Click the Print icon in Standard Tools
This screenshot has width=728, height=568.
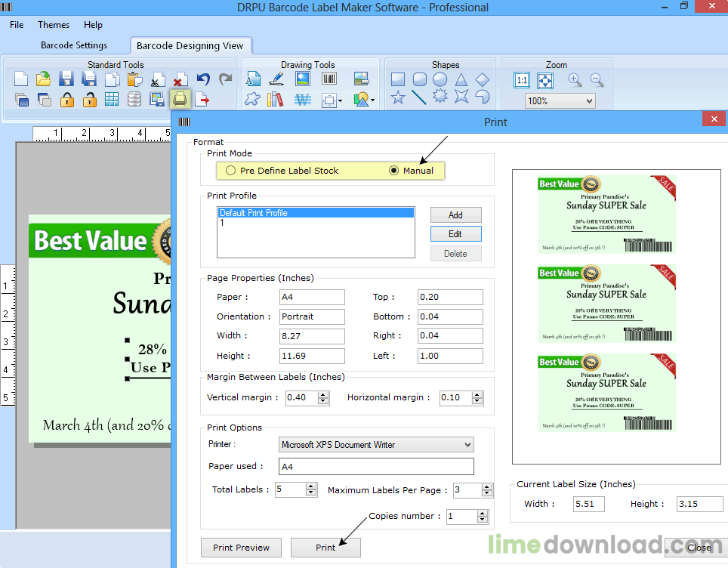coord(180,99)
